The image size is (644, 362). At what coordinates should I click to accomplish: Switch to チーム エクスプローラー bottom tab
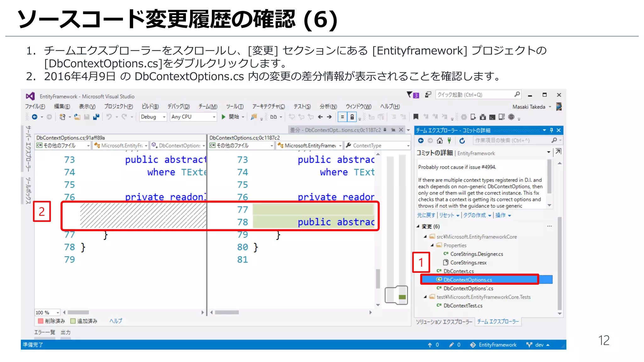(x=498, y=321)
